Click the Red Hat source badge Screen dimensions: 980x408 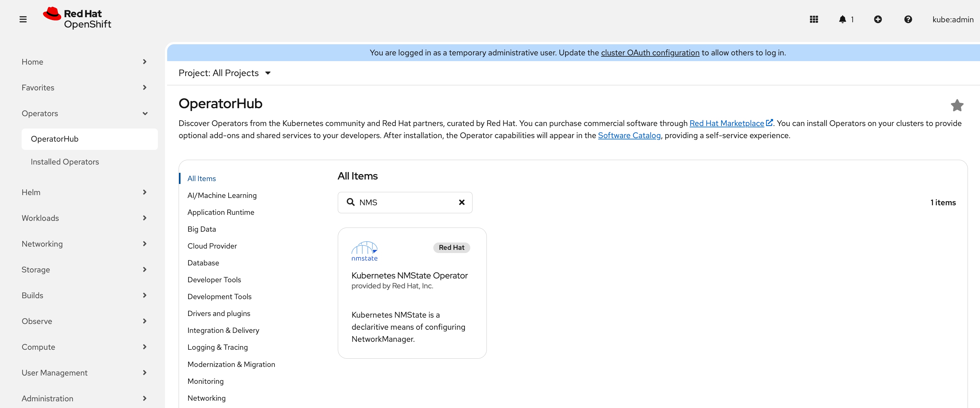(451, 248)
